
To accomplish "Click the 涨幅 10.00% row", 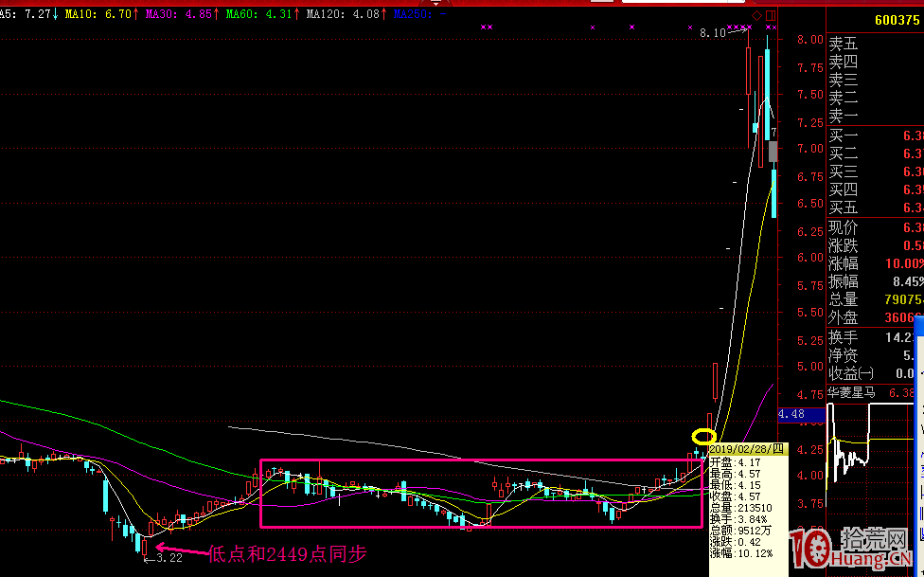I will (875, 263).
